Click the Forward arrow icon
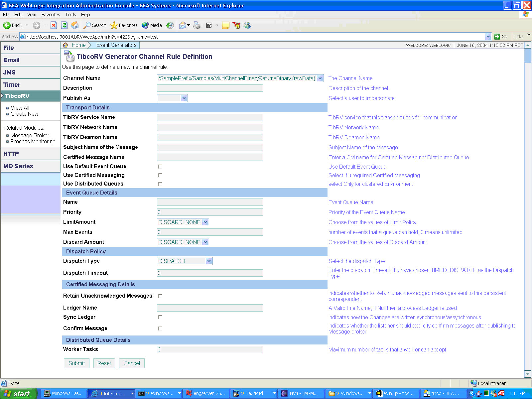The image size is (532, 399). pos(37,25)
